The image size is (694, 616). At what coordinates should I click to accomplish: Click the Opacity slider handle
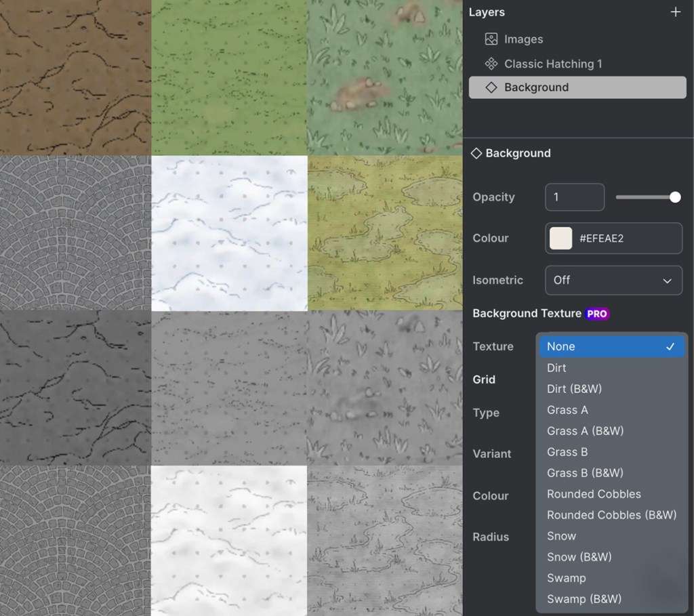tap(675, 197)
